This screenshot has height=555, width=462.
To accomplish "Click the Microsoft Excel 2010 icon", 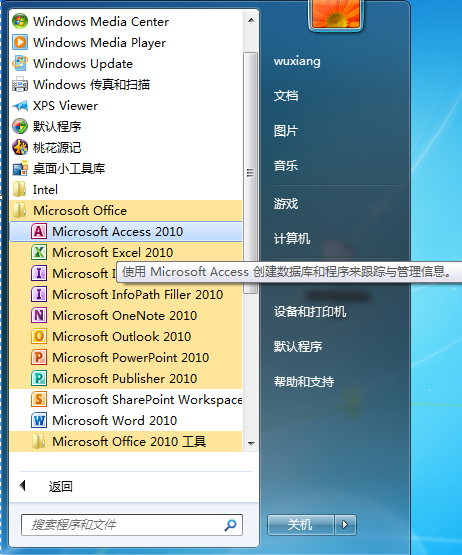I will coord(39,252).
